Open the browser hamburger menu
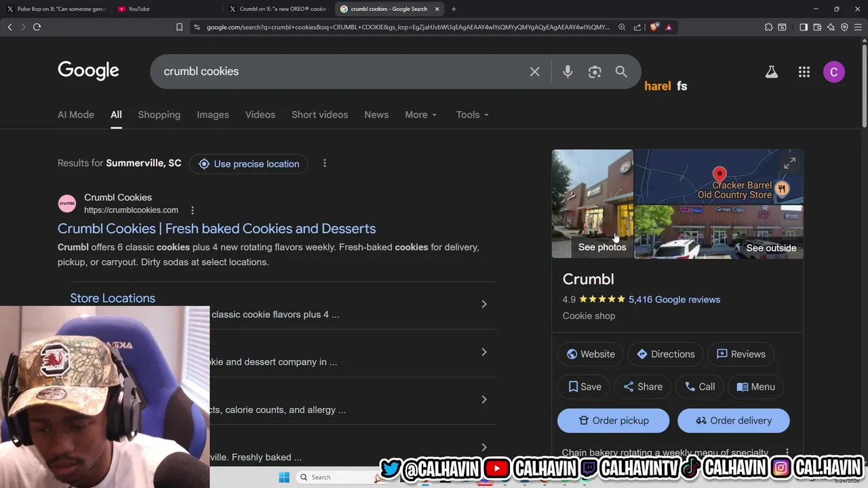The height and width of the screenshot is (488, 868). coord(858,27)
